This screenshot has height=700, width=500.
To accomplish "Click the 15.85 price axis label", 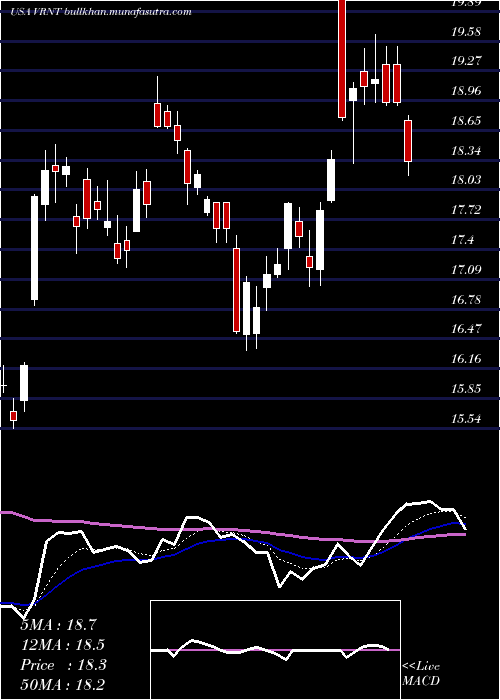I will [x=466, y=389].
